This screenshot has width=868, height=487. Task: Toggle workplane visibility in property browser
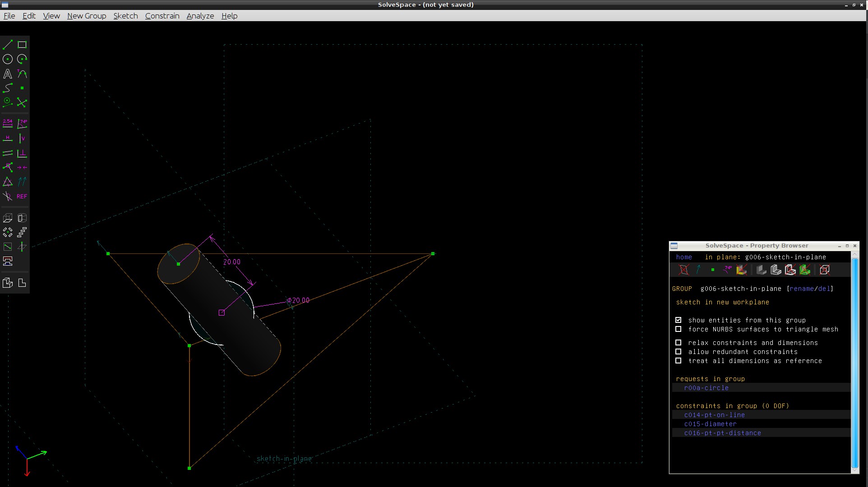(683, 270)
